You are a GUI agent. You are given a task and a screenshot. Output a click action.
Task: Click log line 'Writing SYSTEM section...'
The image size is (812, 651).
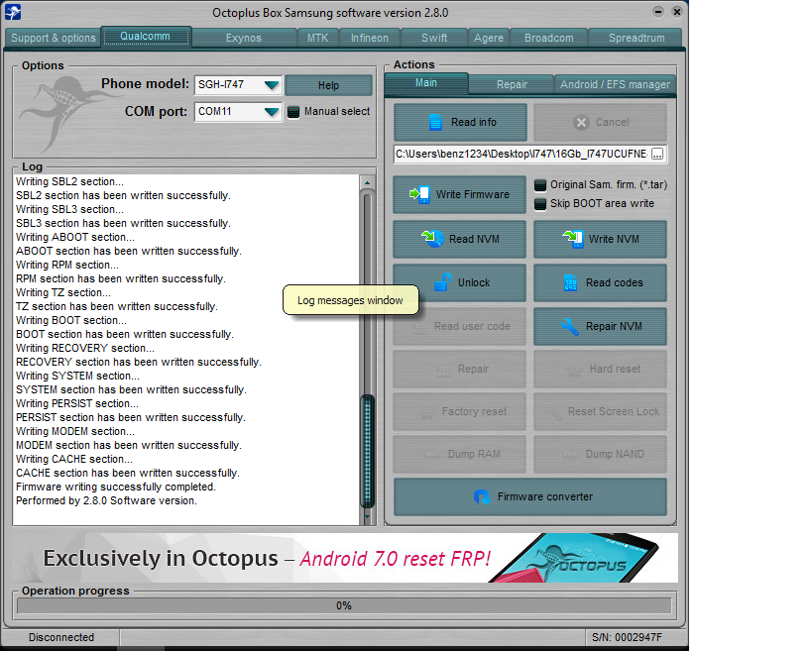coord(77,376)
